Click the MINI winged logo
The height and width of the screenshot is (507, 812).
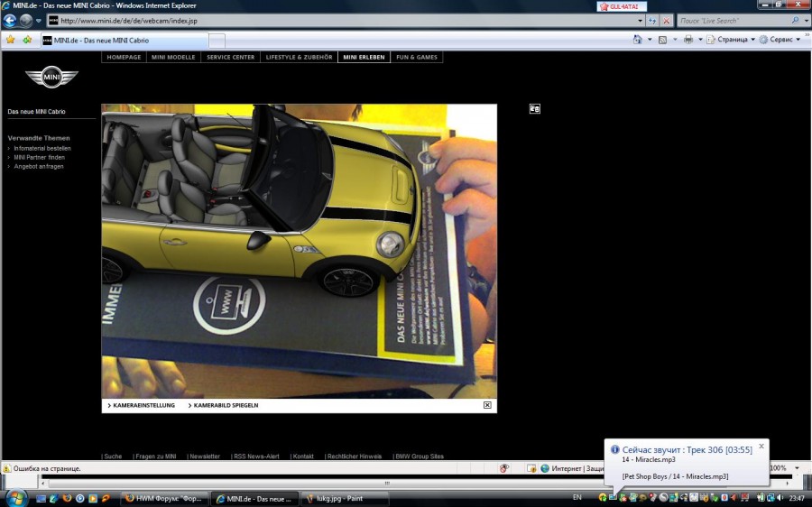pos(51,77)
